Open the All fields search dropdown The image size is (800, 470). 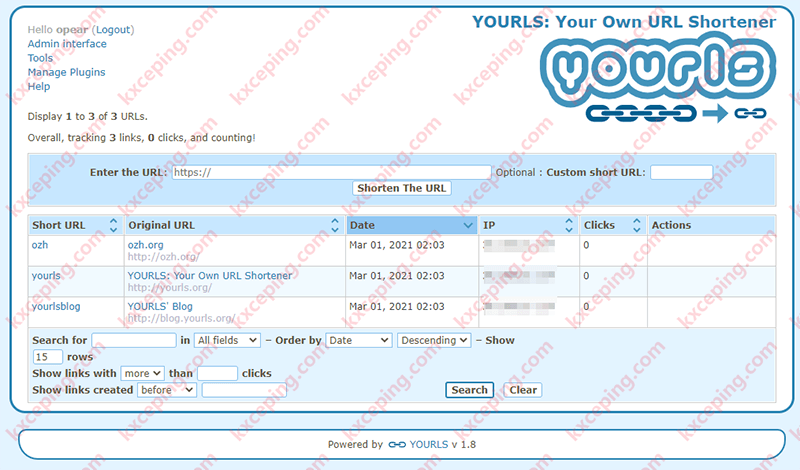click(x=227, y=340)
